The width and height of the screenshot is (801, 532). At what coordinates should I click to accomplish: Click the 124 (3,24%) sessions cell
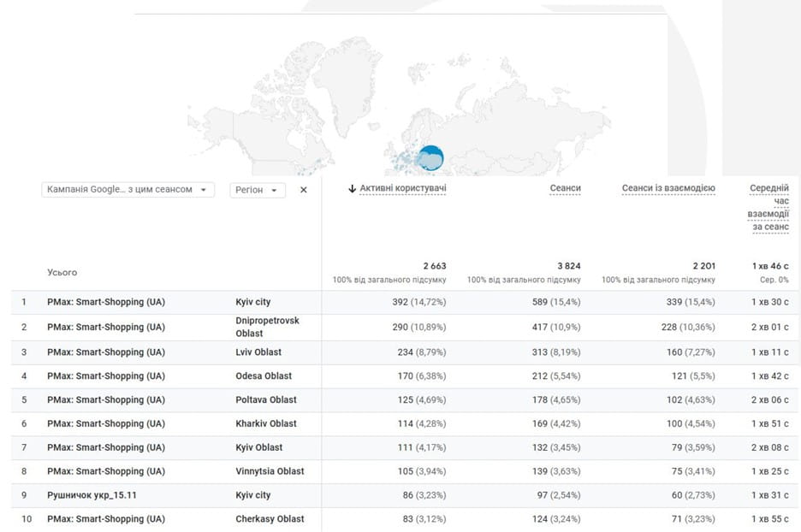[x=556, y=518]
